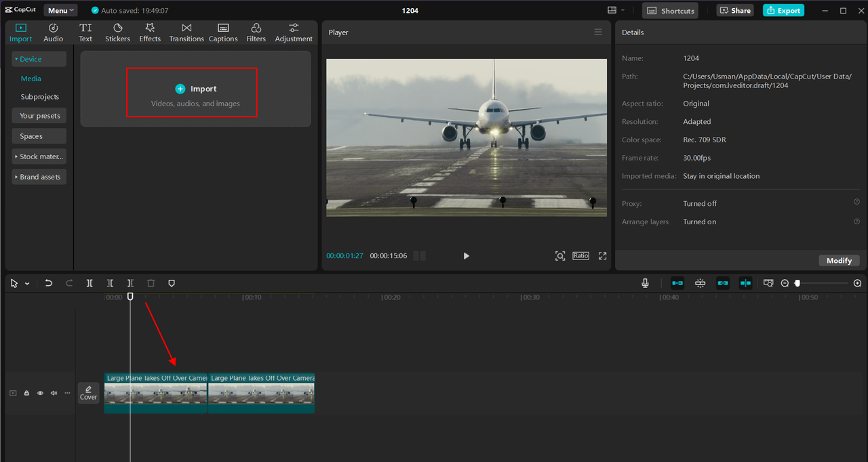868x462 pixels.
Task: Click the project path text
Action: (767, 81)
